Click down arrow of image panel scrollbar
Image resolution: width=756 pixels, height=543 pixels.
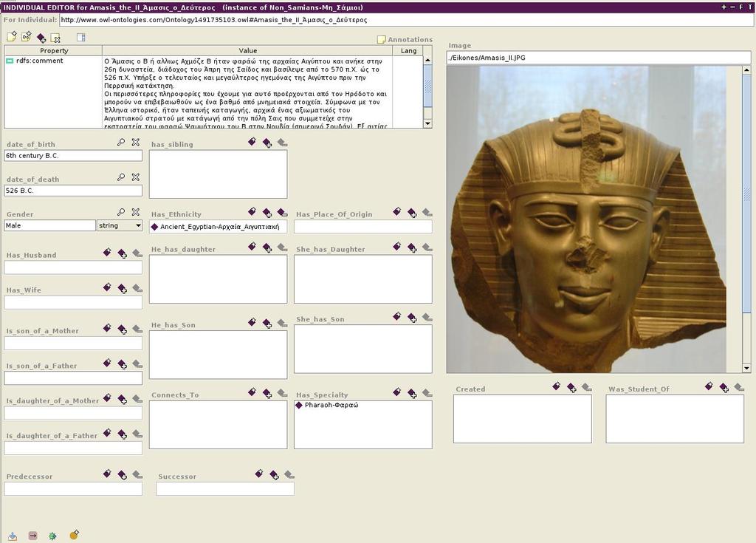[747, 368]
